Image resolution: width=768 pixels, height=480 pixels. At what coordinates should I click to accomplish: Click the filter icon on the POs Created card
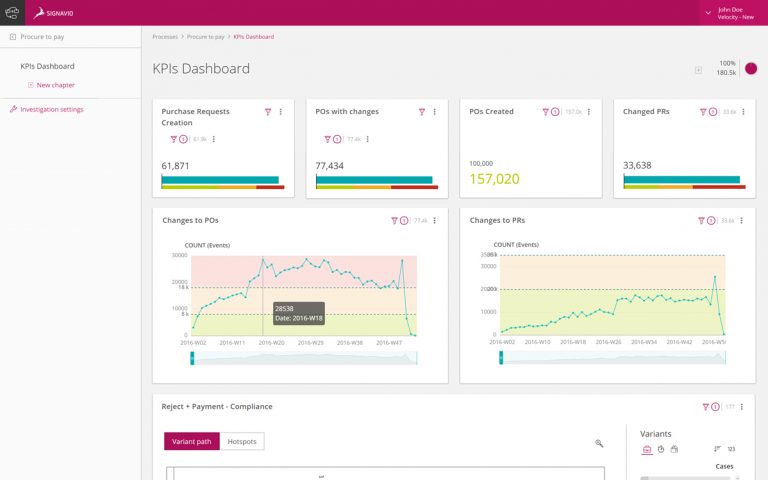tap(545, 112)
